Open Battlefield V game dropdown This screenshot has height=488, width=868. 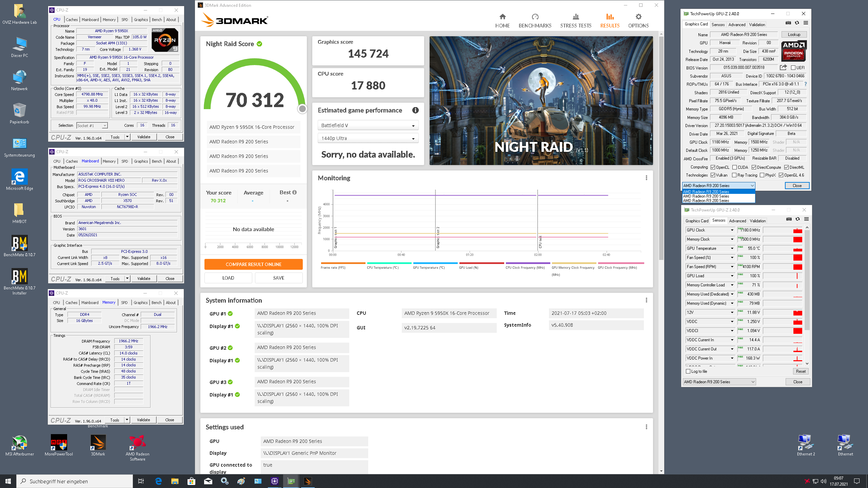(368, 125)
